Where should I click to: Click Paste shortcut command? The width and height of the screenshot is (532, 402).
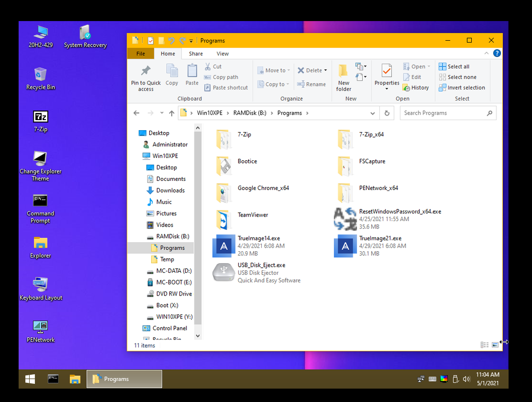click(x=226, y=87)
